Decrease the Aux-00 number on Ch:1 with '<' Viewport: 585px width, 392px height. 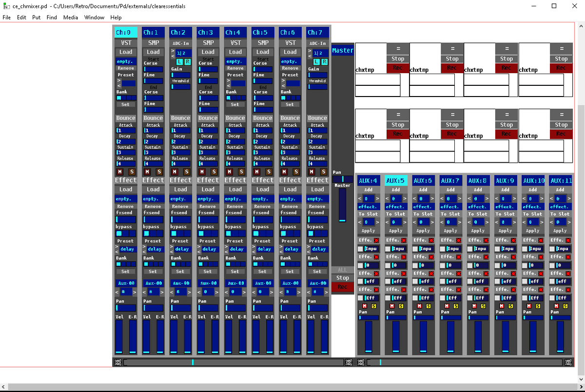[145, 292]
